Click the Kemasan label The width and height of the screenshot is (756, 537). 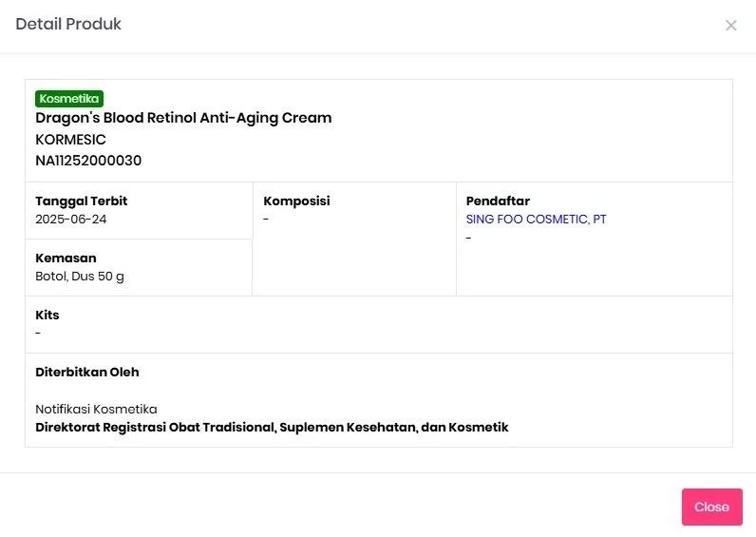[x=66, y=259]
